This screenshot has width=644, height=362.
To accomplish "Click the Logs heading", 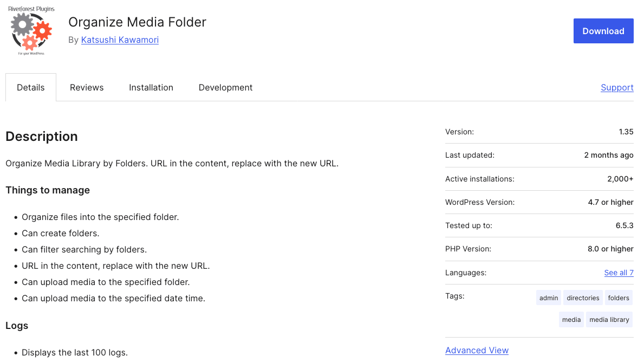I will (x=17, y=326).
